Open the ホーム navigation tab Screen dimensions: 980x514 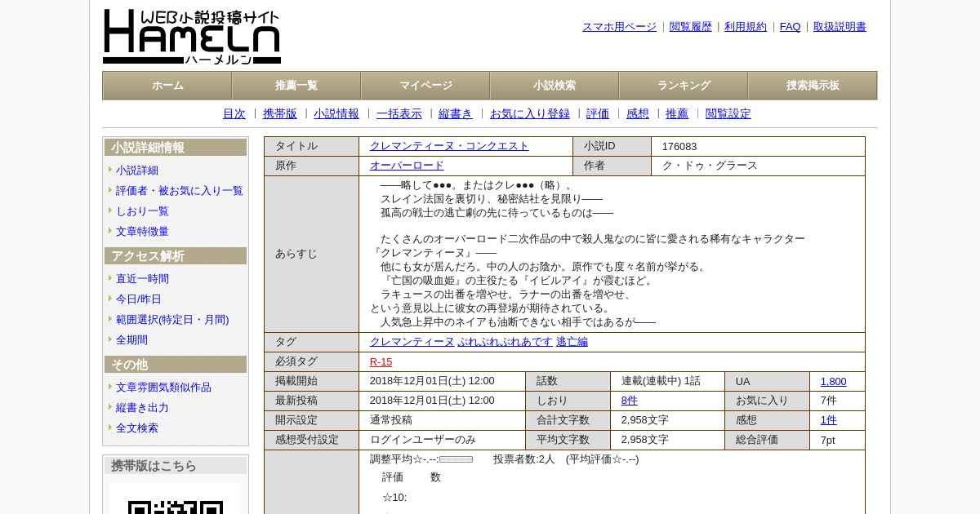167,86
